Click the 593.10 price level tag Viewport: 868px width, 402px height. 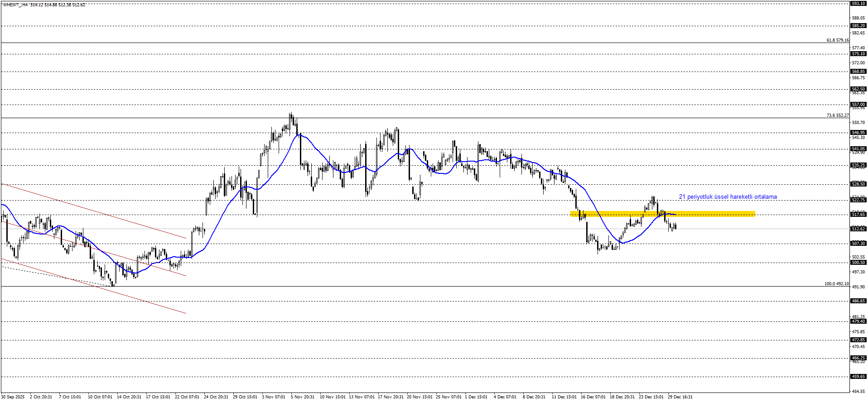coord(858,4)
